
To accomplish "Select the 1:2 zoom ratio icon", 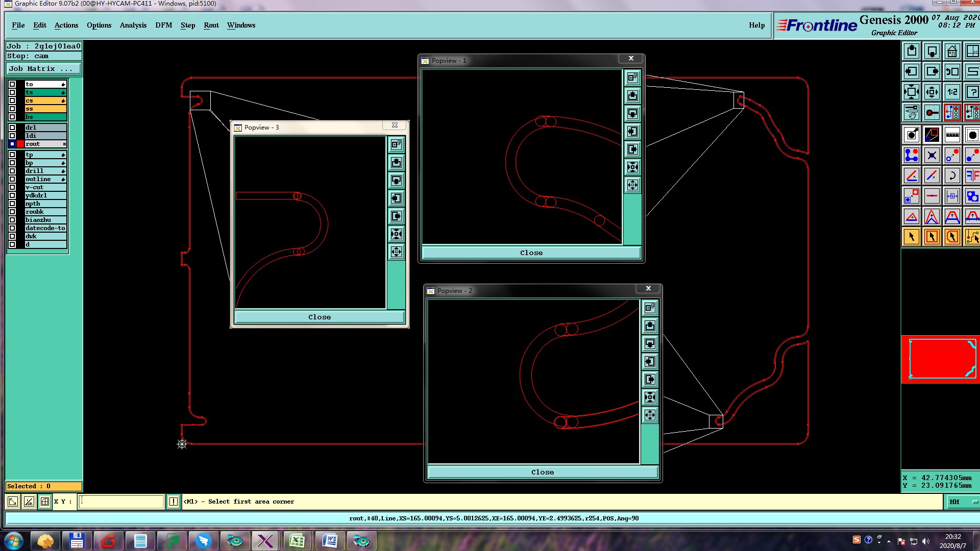I will coord(952,92).
